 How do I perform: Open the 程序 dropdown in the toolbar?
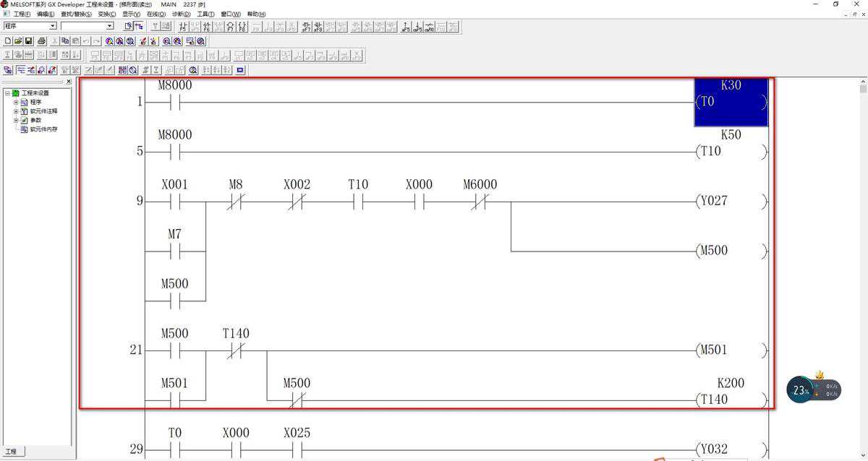tap(52, 26)
